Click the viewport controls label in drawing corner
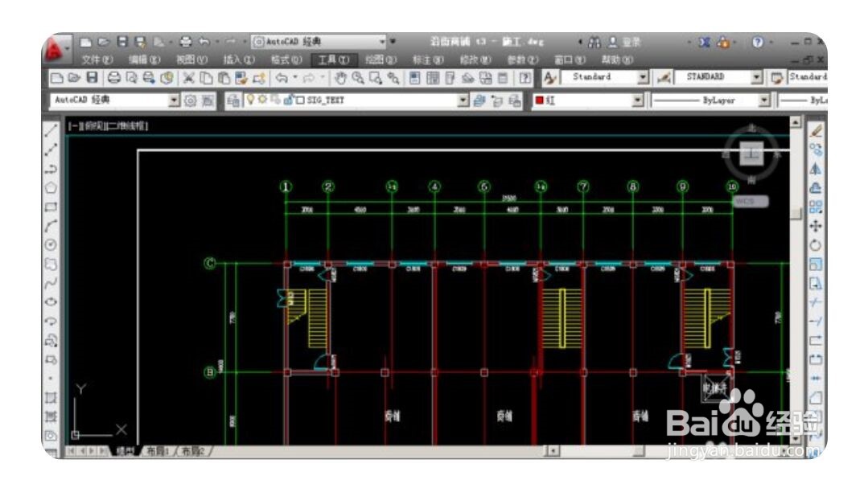The image size is (868, 480). click(x=108, y=126)
